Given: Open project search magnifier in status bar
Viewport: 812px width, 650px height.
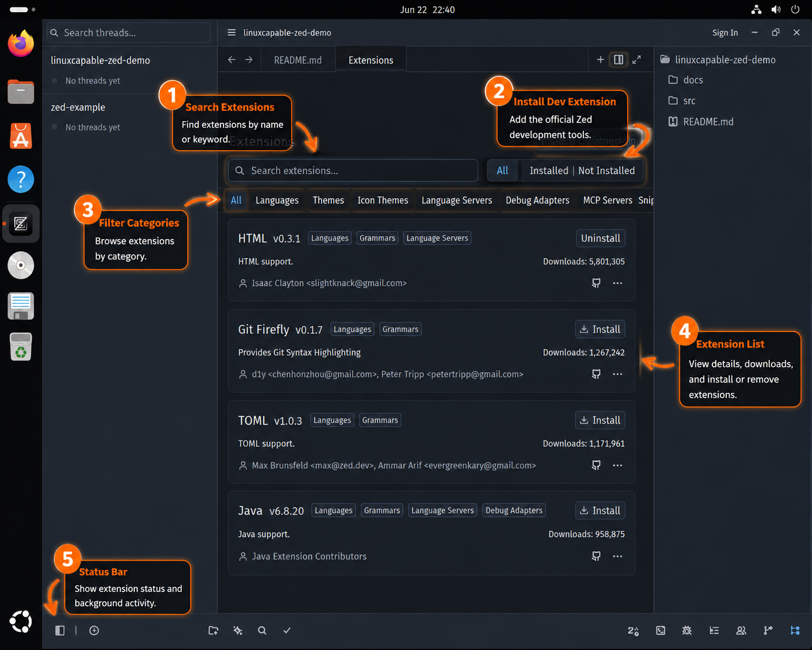Looking at the screenshot, I should pos(262,630).
